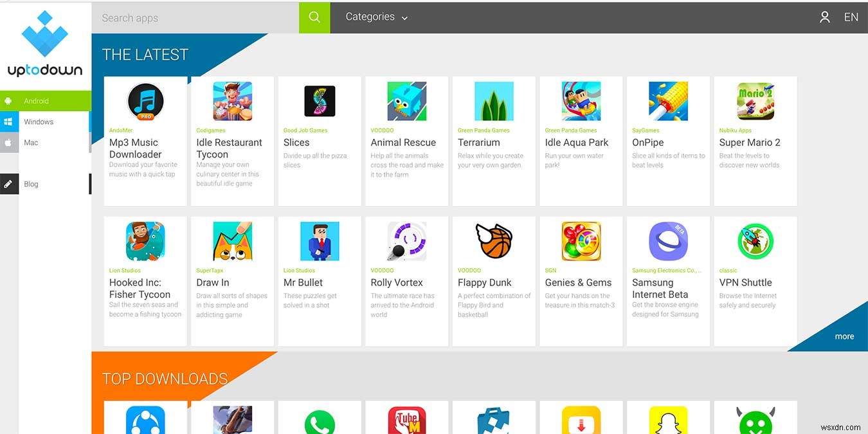Image resolution: width=868 pixels, height=434 pixels.
Task: Open Snapchat in Top Downloads
Action: [668, 421]
